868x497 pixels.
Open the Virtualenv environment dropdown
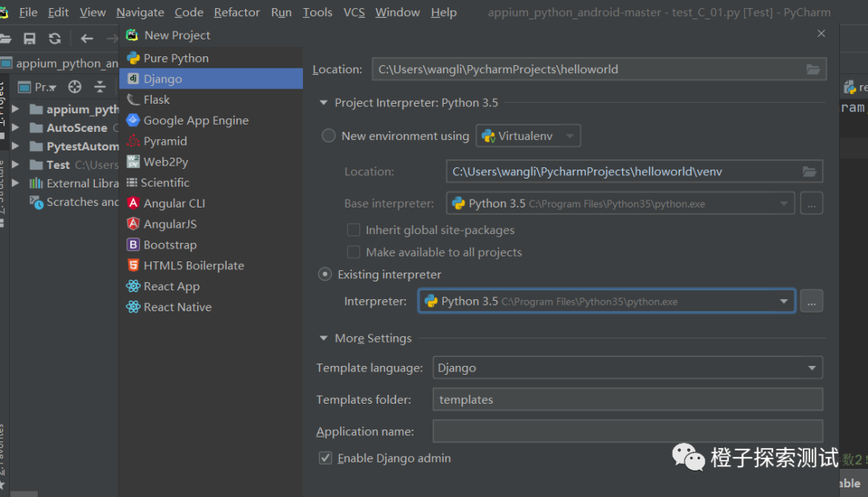tap(528, 136)
